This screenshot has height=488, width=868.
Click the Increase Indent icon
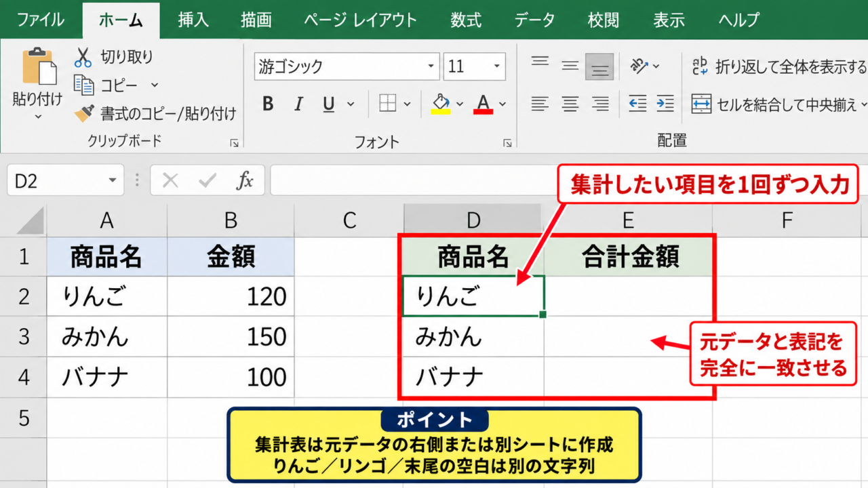665,104
